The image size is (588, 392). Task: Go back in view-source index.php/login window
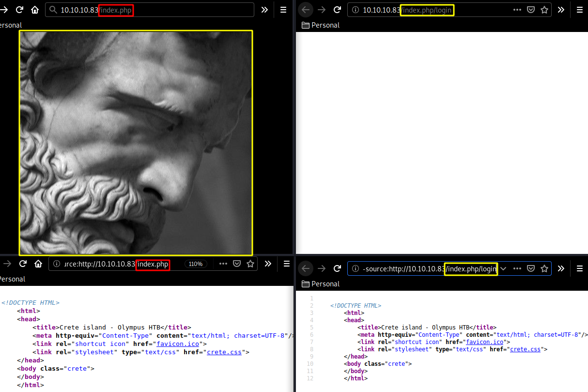pyautogui.click(x=306, y=268)
